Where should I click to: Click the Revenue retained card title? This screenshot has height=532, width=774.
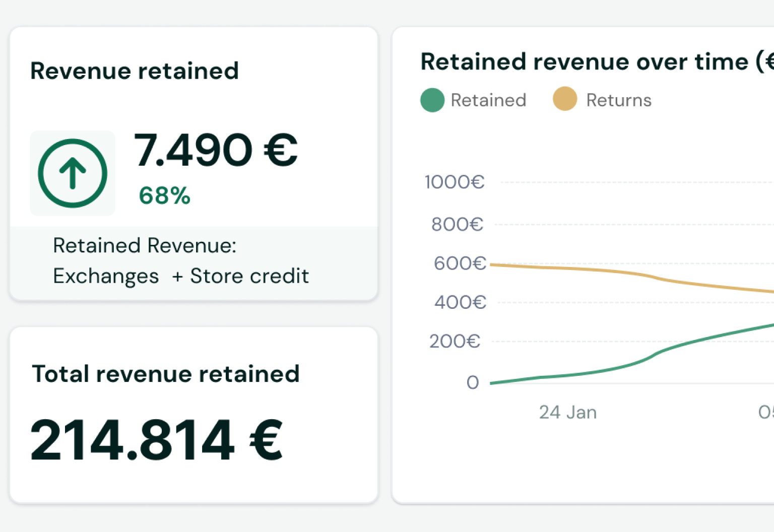click(135, 71)
